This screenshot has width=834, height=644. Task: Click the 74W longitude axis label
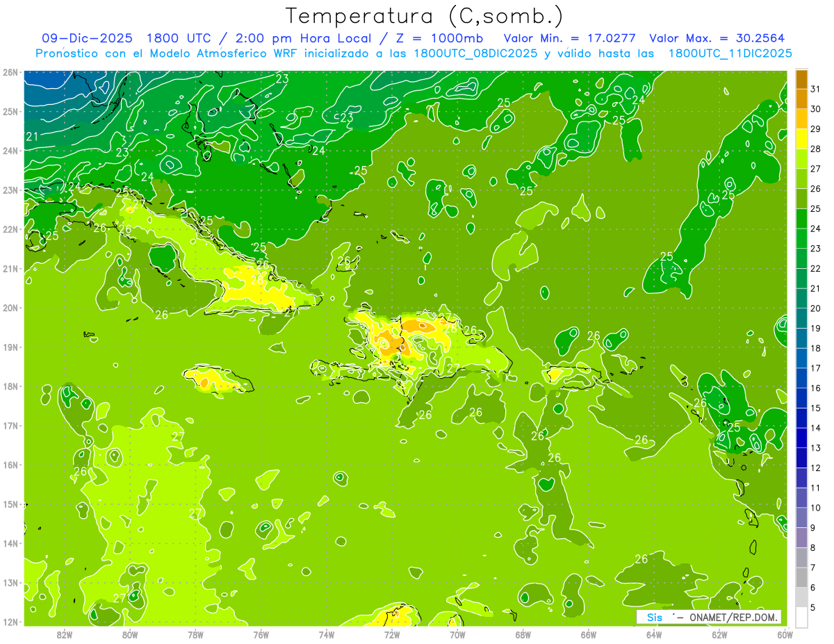(x=327, y=634)
